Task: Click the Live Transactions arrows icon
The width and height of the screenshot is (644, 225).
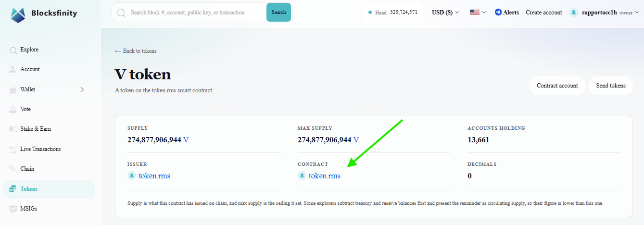Action: point(13,150)
